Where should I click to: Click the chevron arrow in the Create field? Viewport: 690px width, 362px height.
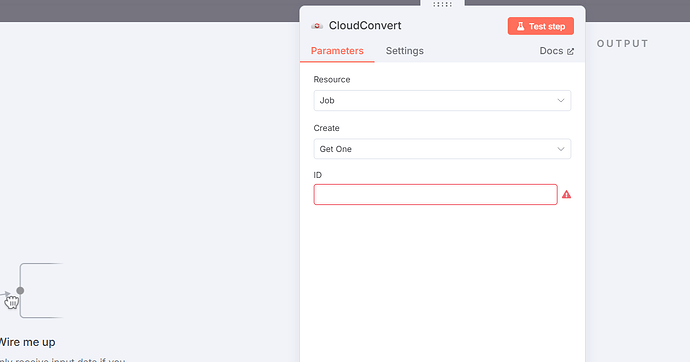561,149
